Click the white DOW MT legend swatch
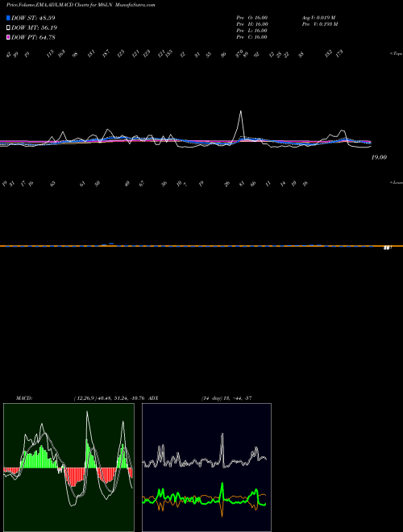The image size is (403, 532). 8,28
